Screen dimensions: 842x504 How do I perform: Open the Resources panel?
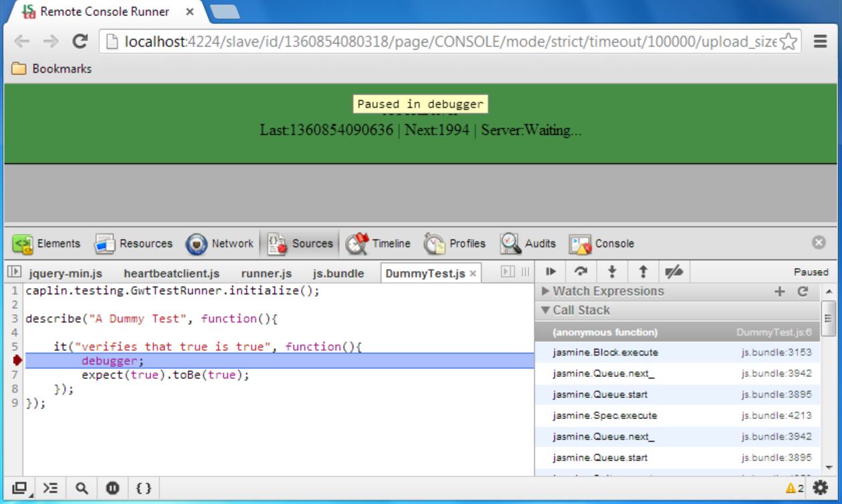[x=133, y=244]
